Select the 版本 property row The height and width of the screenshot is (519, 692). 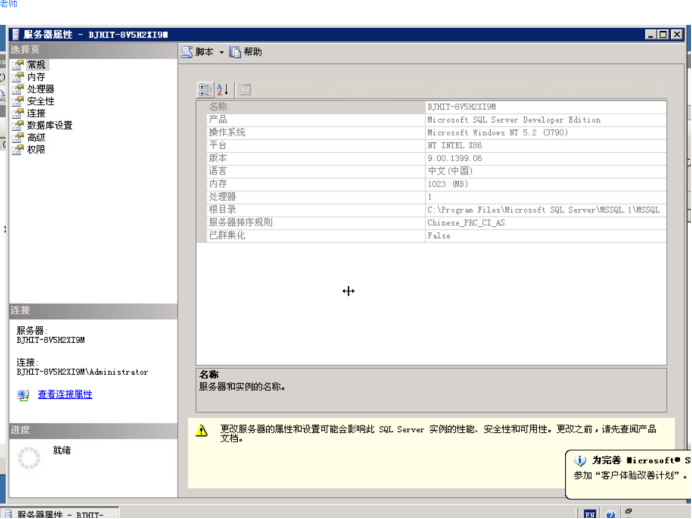pyautogui.click(x=431, y=158)
